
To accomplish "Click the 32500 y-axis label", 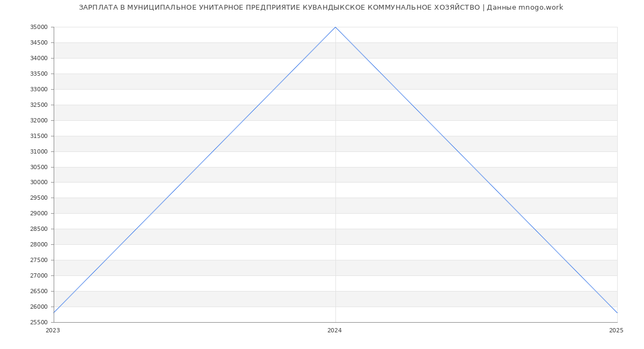I will [39, 105].
